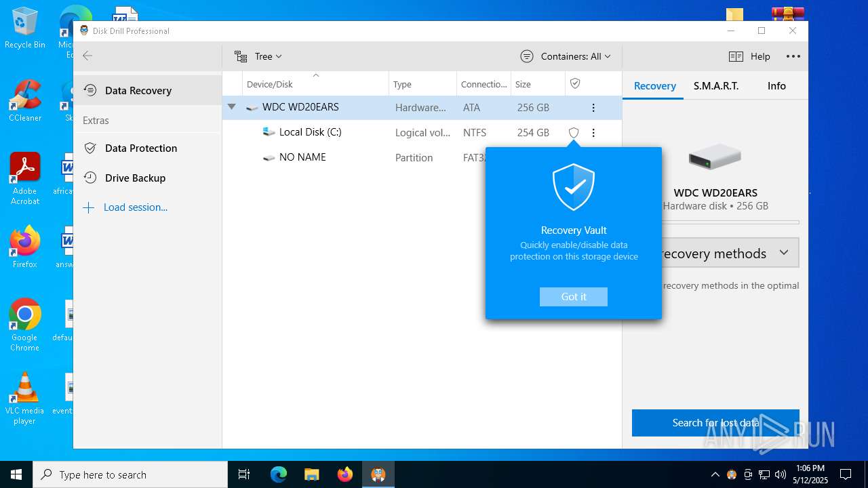Open the recovery methods dropdown

(730, 253)
